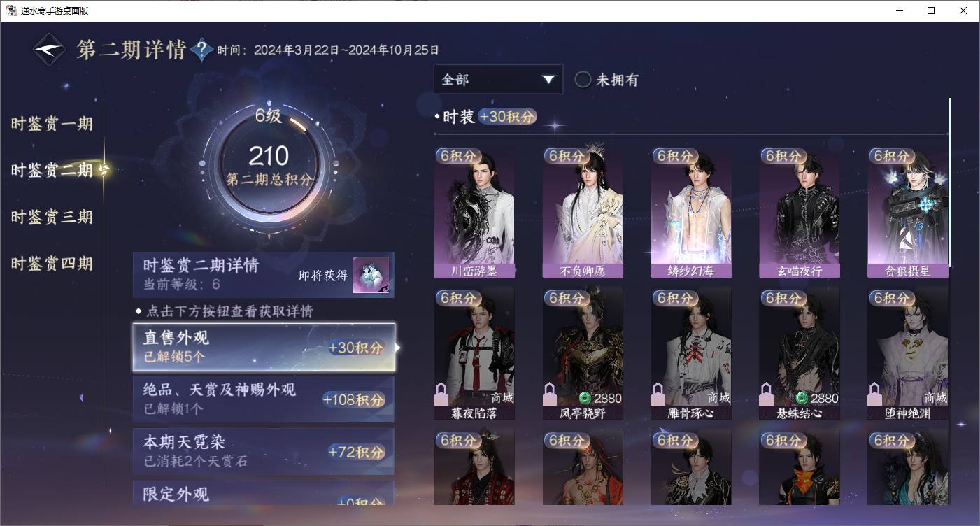Expand the 直售外观 category arrow
Viewport: 980px width, 526px height.
point(398,347)
